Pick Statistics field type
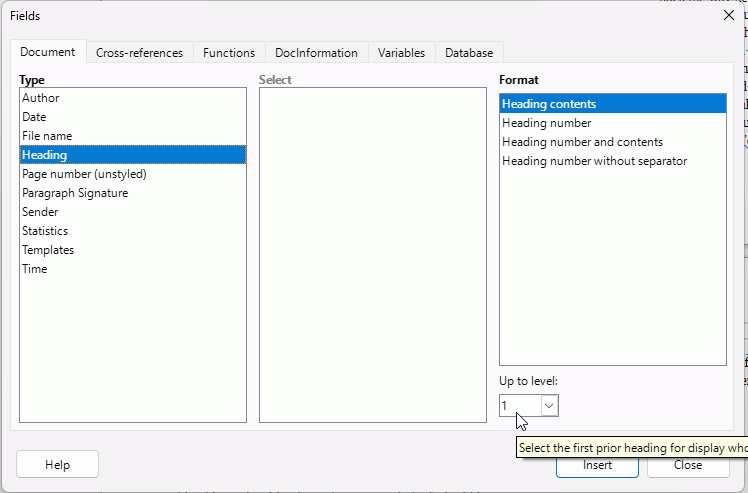The width and height of the screenshot is (748, 493). tap(45, 231)
